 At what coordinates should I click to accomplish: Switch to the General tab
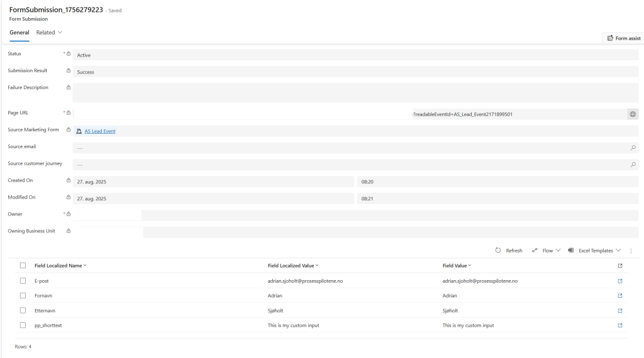pos(19,33)
